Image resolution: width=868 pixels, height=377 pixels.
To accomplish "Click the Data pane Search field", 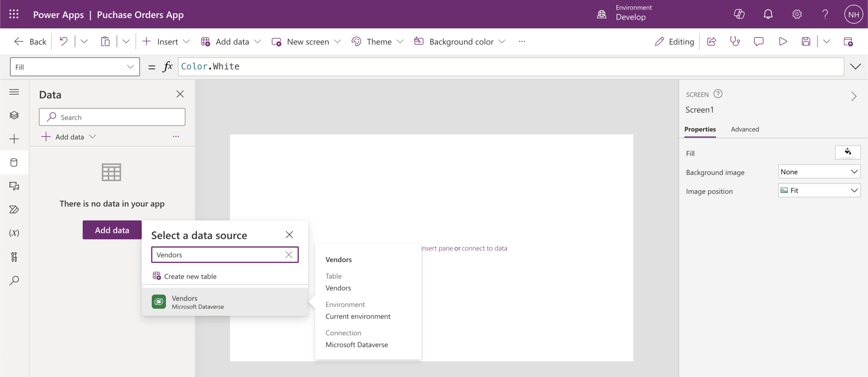I will [112, 117].
